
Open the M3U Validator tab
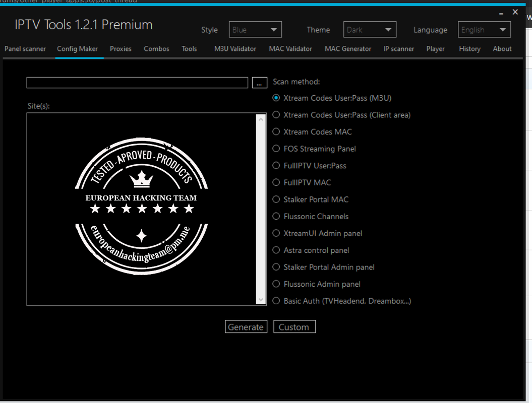(x=235, y=49)
